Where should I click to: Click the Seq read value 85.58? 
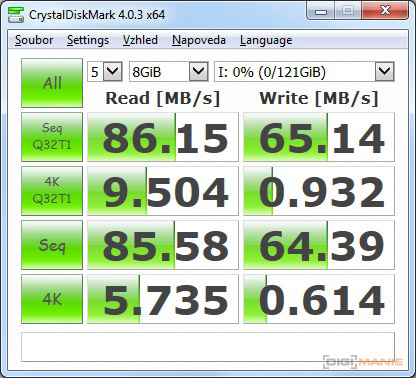(x=163, y=245)
